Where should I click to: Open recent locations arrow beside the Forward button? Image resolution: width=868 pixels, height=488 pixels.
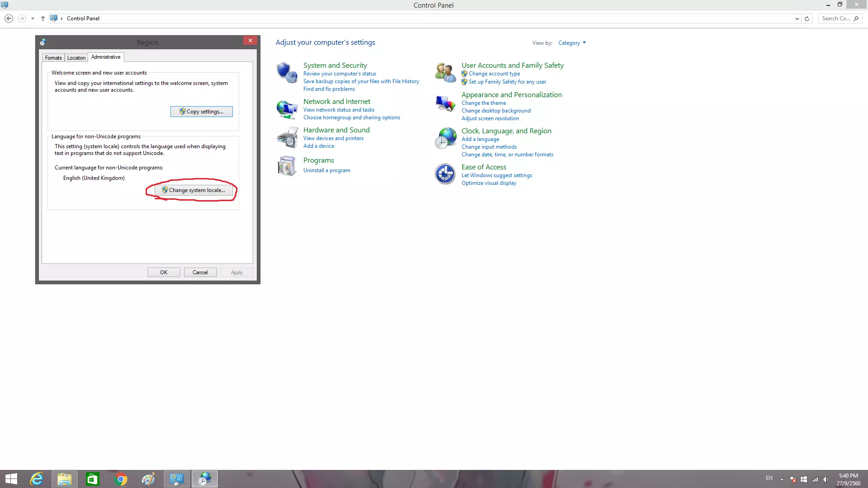click(x=33, y=19)
